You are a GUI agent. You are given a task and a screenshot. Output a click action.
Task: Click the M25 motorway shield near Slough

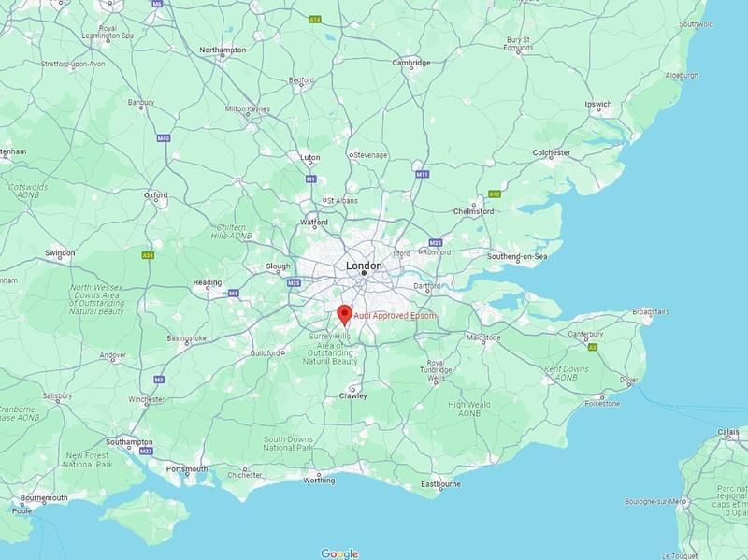point(294,283)
